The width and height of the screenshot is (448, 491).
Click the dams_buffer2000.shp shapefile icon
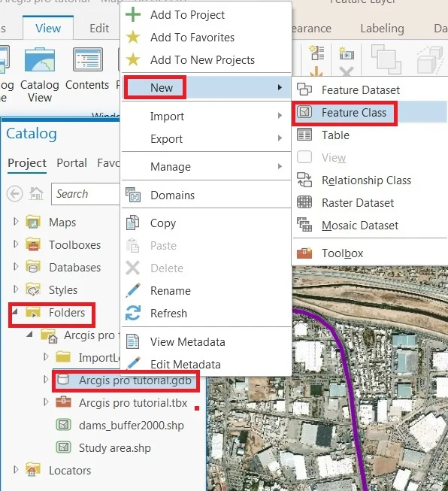[x=64, y=425]
